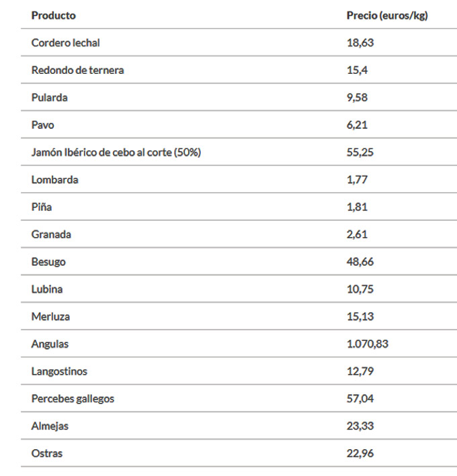
Task: Select the Pularda product name
Action: 49,97
